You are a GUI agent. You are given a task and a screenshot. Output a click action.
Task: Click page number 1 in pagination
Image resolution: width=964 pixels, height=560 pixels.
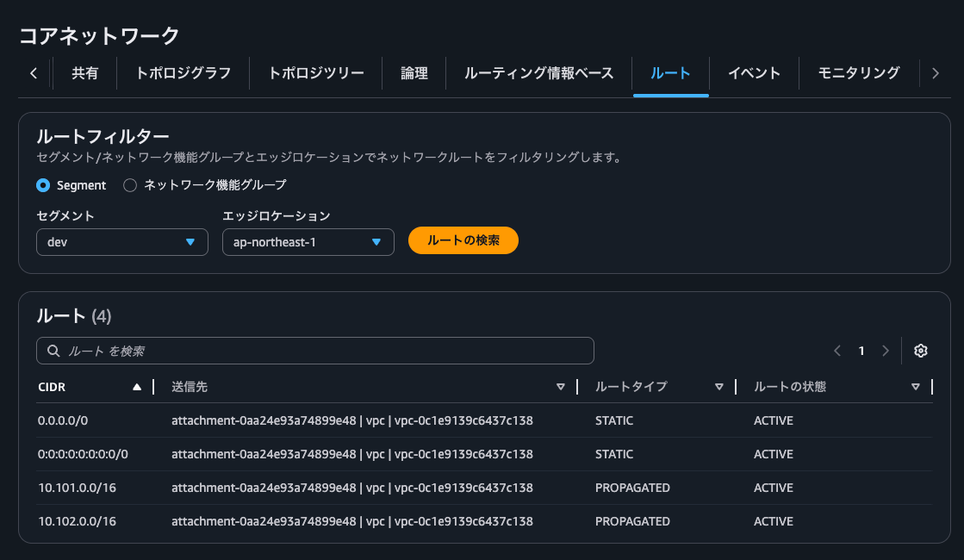(861, 351)
